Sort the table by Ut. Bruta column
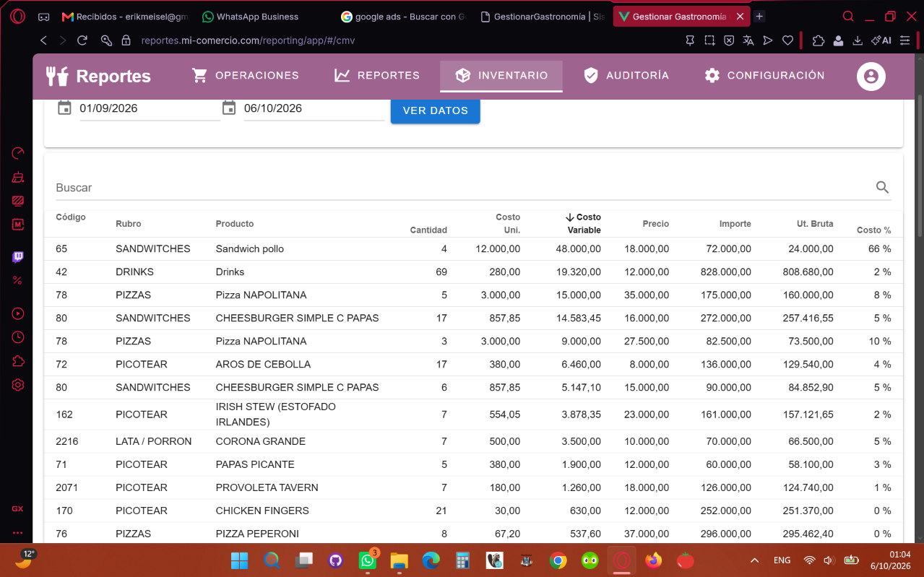 [x=815, y=224]
